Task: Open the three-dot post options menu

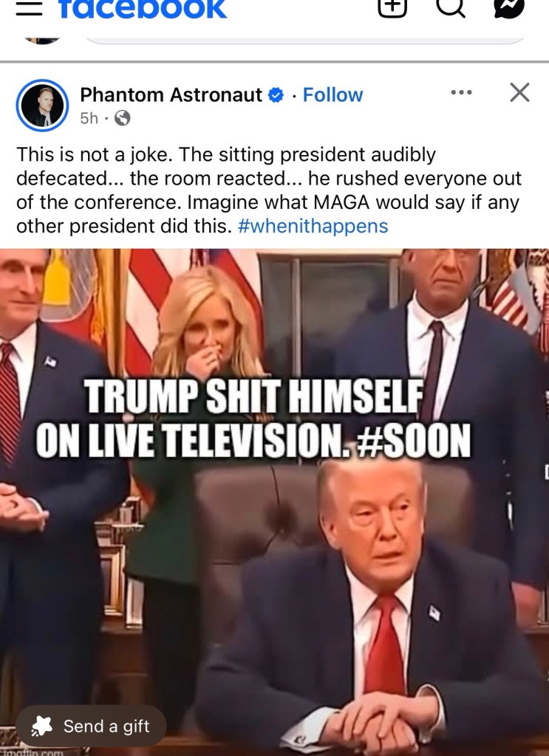Action: pos(461,92)
